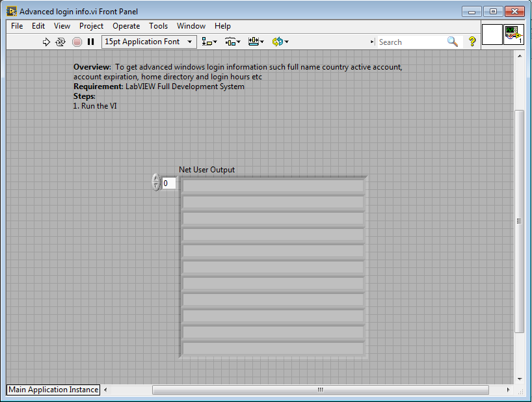Expand the Distribute Objects dropdown

click(x=233, y=42)
